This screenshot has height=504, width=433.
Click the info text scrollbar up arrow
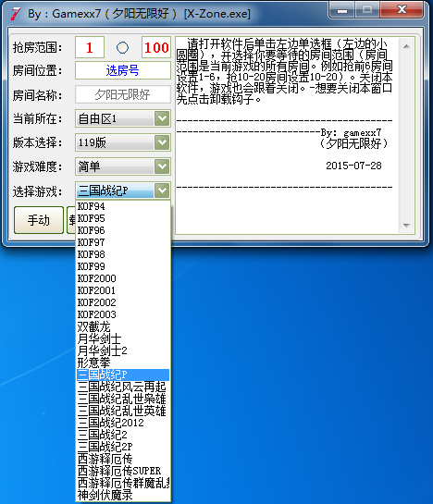click(406, 46)
